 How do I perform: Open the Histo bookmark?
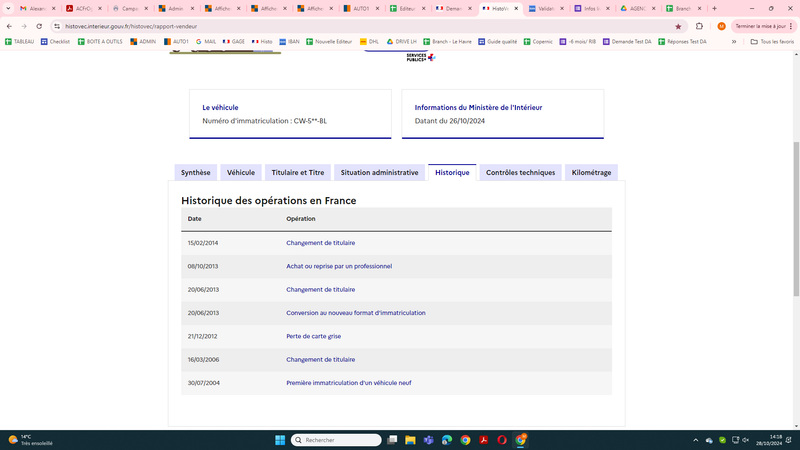coord(262,42)
